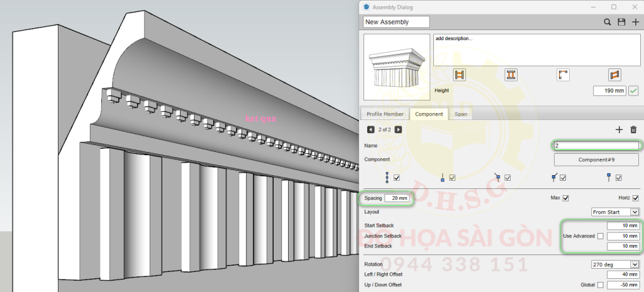This screenshot has height=292, width=644.
Task: Save the assembly with the floppy disk icon
Action: 621,22
